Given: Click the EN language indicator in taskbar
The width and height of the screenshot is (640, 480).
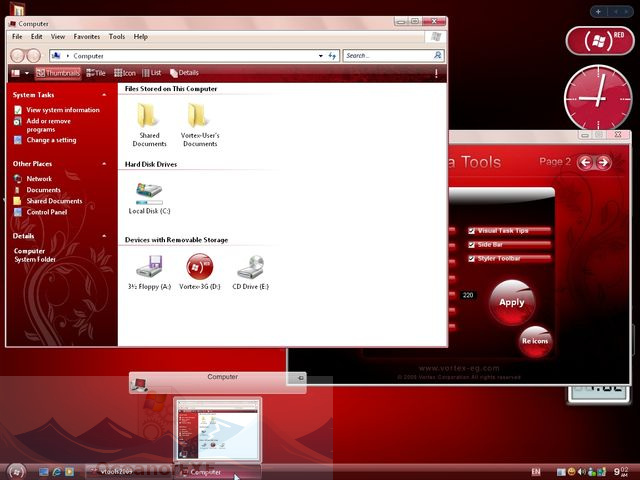Looking at the screenshot, I should pyautogui.click(x=536, y=472).
